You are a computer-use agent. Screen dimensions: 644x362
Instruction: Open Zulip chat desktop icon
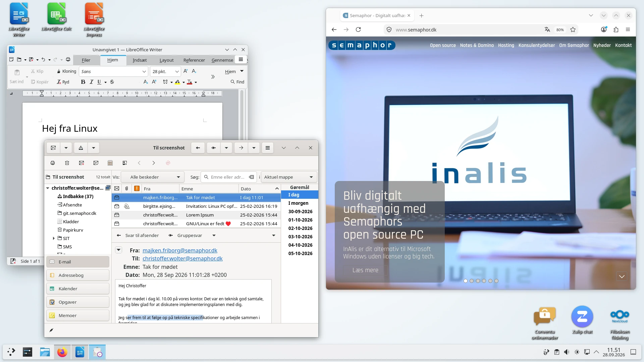coord(582,320)
